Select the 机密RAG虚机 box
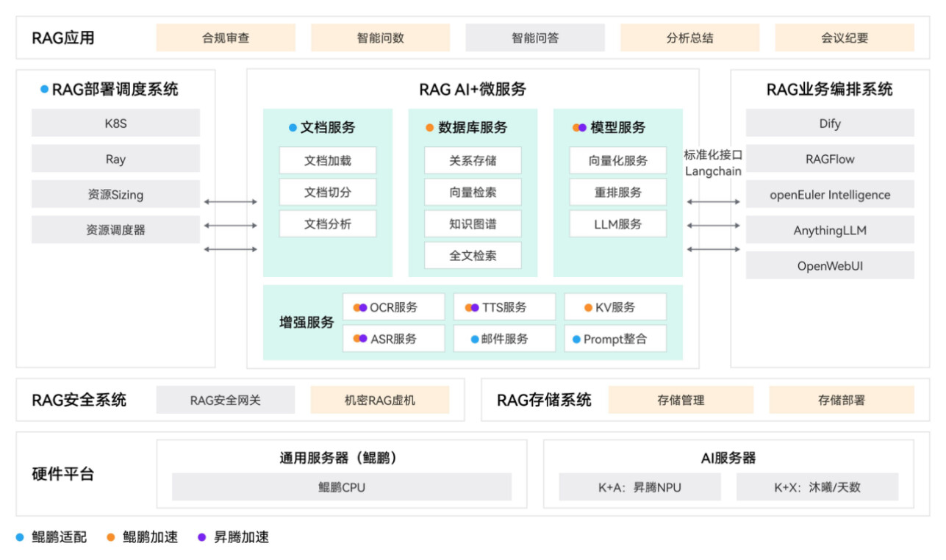946x560 pixels. (380, 400)
